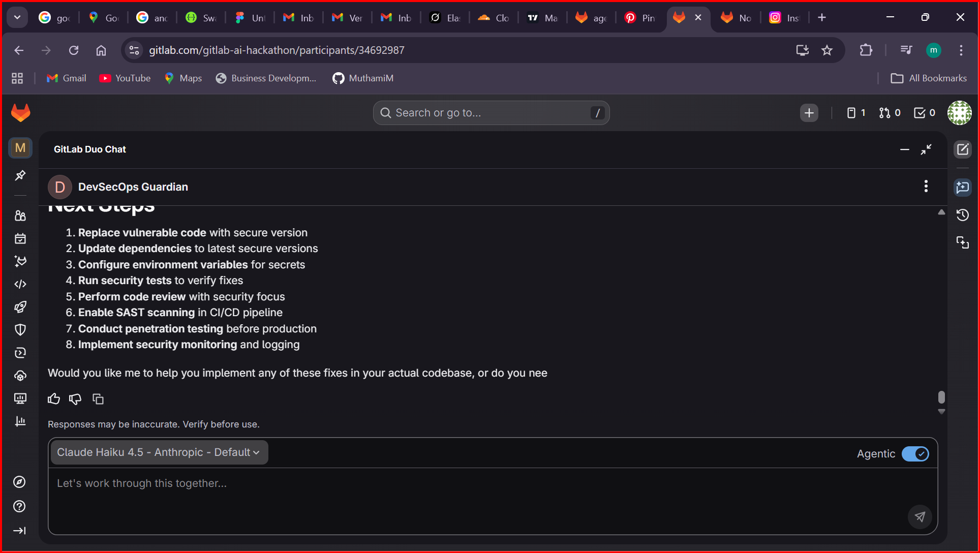
Task: Expand the browser tab search chevron
Action: (x=17, y=18)
